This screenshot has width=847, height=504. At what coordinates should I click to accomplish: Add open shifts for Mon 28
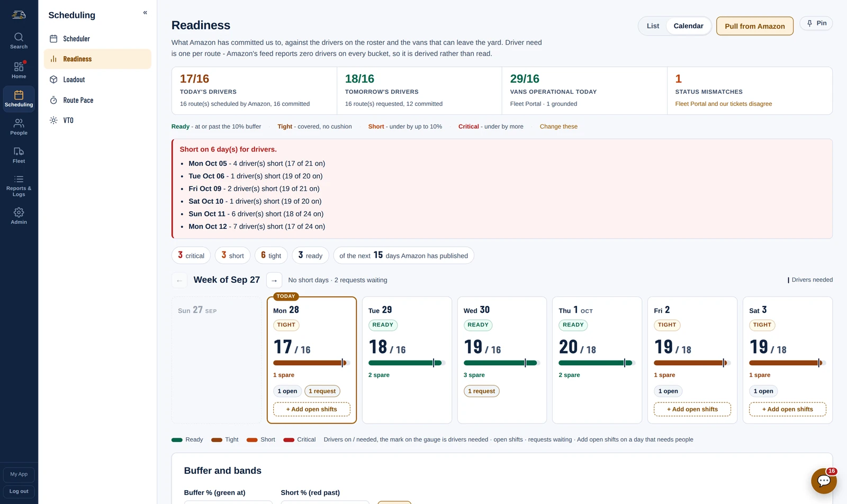click(x=312, y=409)
